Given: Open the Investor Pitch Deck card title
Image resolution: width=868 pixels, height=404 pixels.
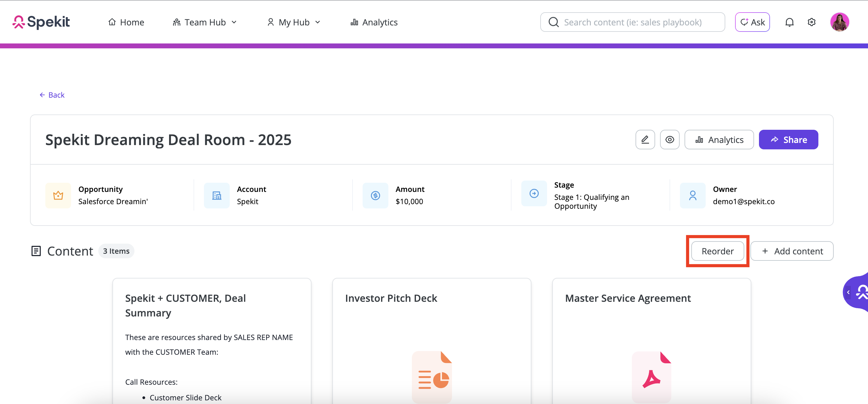Looking at the screenshot, I should pos(391,298).
